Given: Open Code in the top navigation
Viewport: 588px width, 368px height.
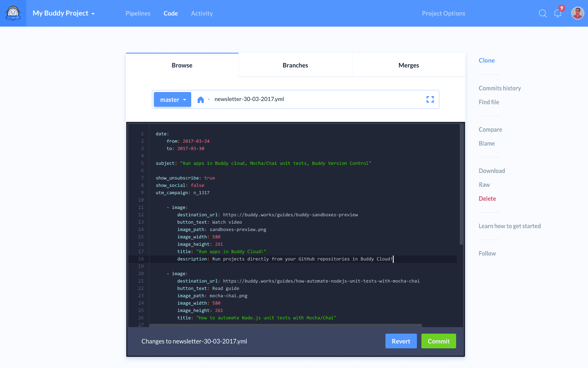Looking at the screenshot, I should pos(171,13).
